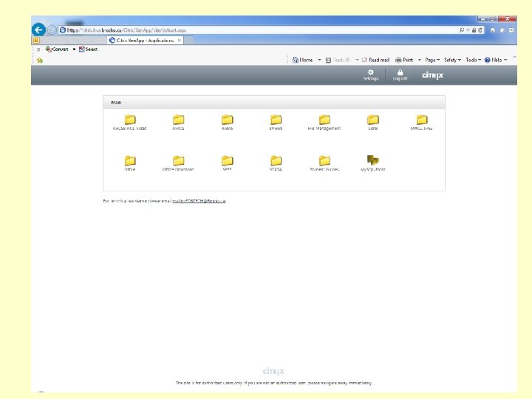The height and width of the screenshot is (399, 532).
Task: Click the search magnifier in address bar
Action: 462,30
